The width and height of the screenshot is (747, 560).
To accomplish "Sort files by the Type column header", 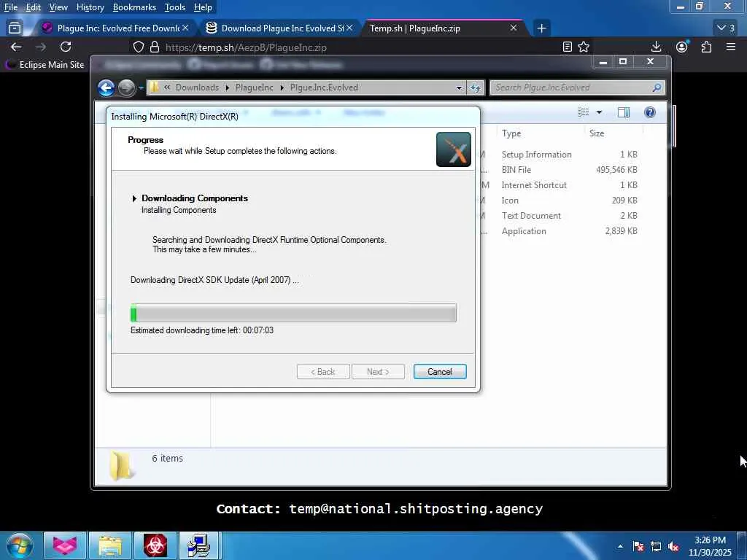I will tap(541, 133).
